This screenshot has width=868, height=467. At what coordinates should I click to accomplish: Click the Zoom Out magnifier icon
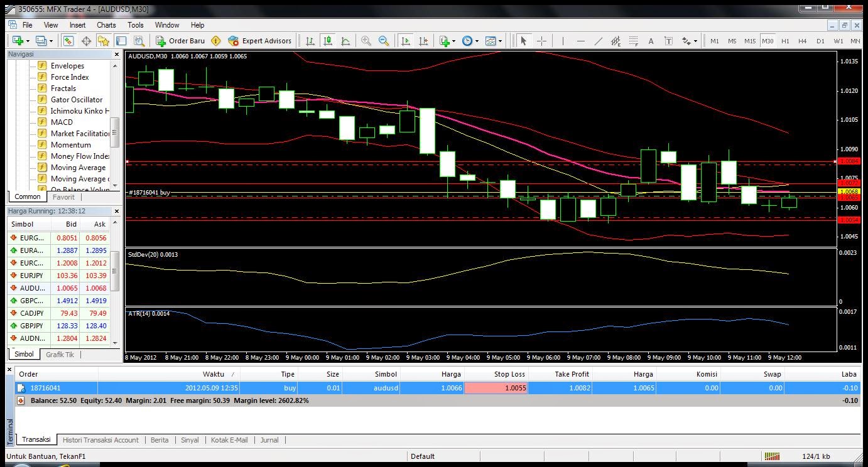point(384,41)
